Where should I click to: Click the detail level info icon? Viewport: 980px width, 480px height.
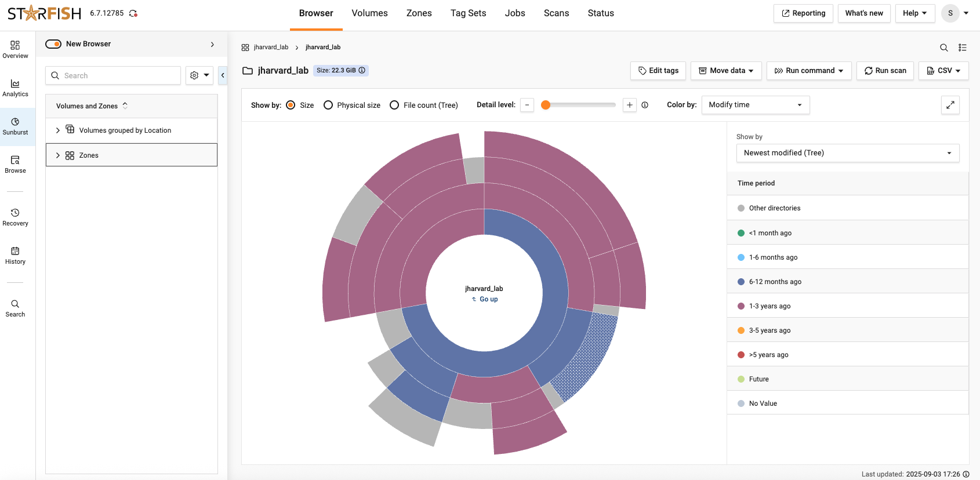pos(645,105)
